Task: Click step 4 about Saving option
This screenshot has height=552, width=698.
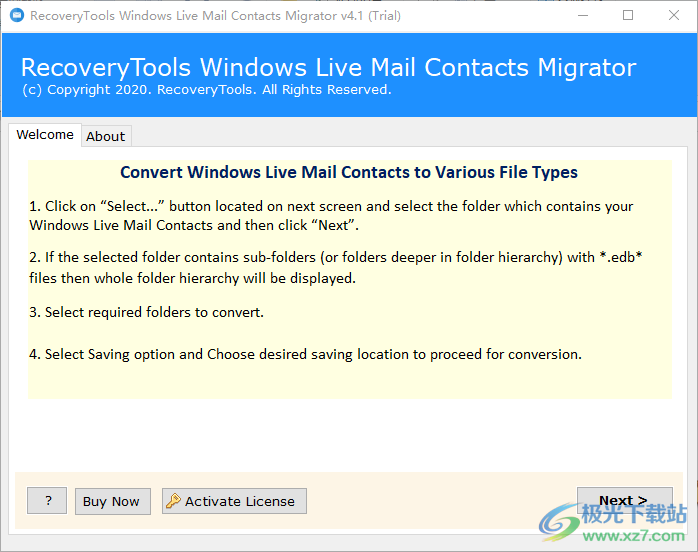Action: coord(305,354)
